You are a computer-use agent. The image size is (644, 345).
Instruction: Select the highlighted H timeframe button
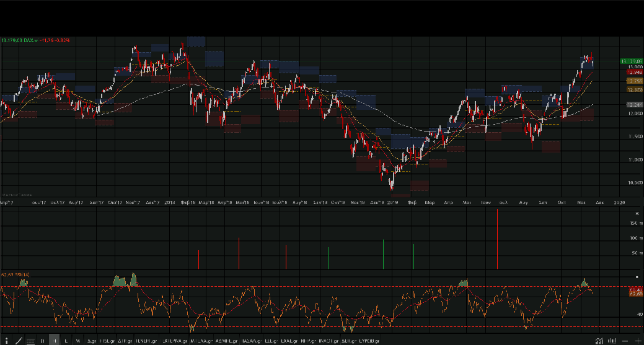[55, 341]
